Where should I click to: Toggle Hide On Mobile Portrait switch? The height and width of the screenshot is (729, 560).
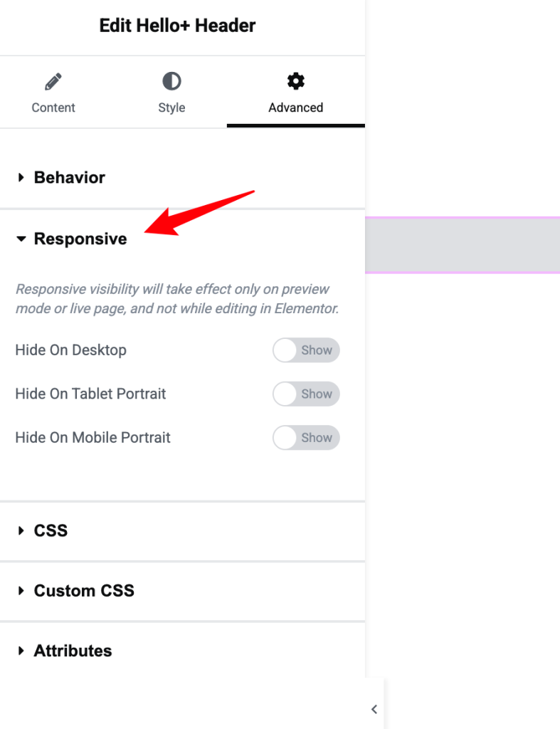point(306,438)
